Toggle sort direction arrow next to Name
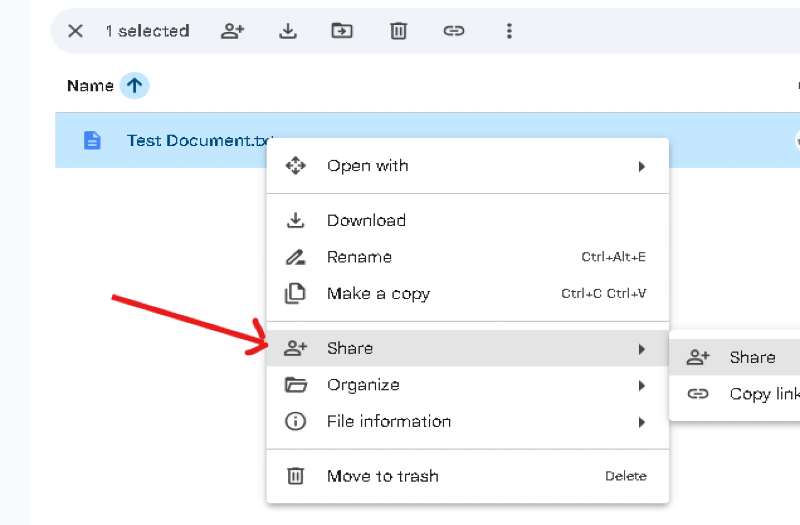800x525 pixels. pos(134,86)
